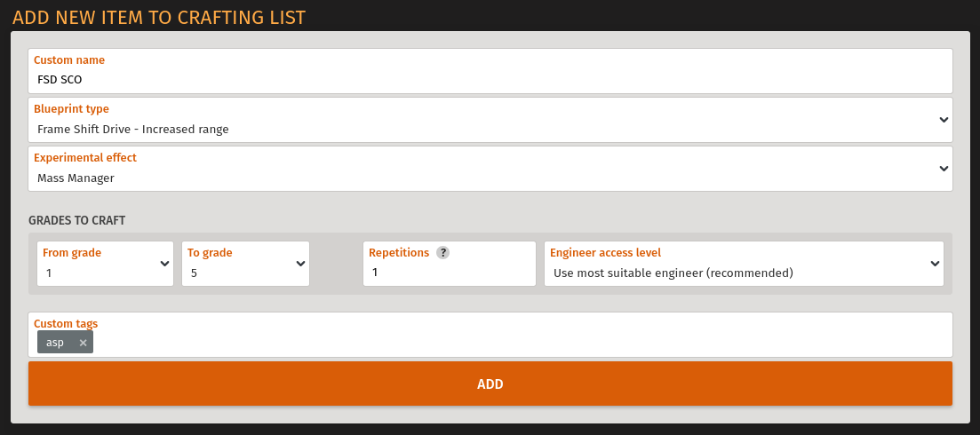Select the asp tag chip

tap(55, 342)
